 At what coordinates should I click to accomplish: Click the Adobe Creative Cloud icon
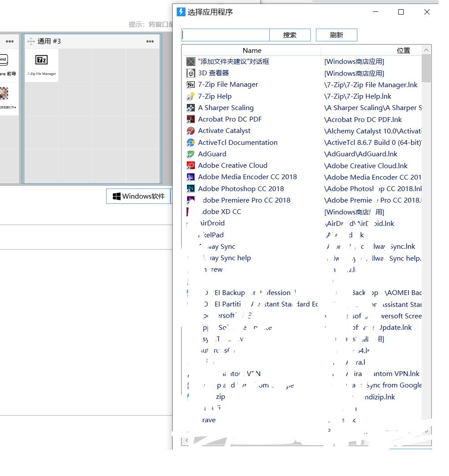click(x=190, y=166)
